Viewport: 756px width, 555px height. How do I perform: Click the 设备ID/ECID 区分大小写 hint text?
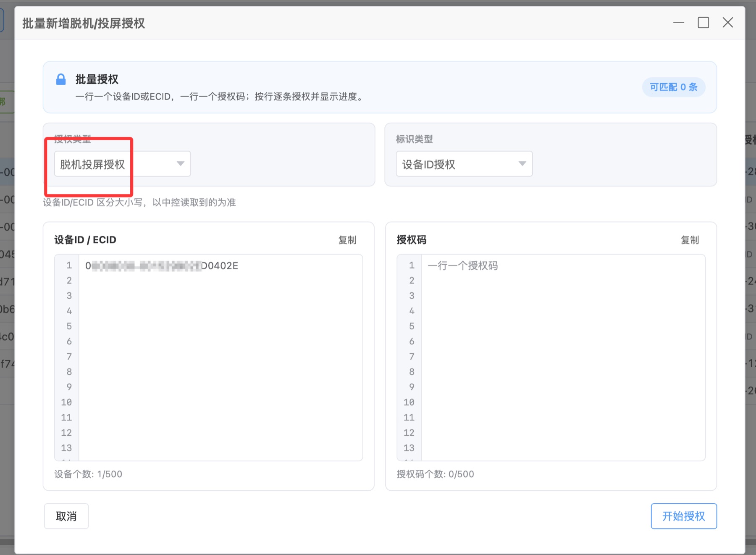[139, 203]
